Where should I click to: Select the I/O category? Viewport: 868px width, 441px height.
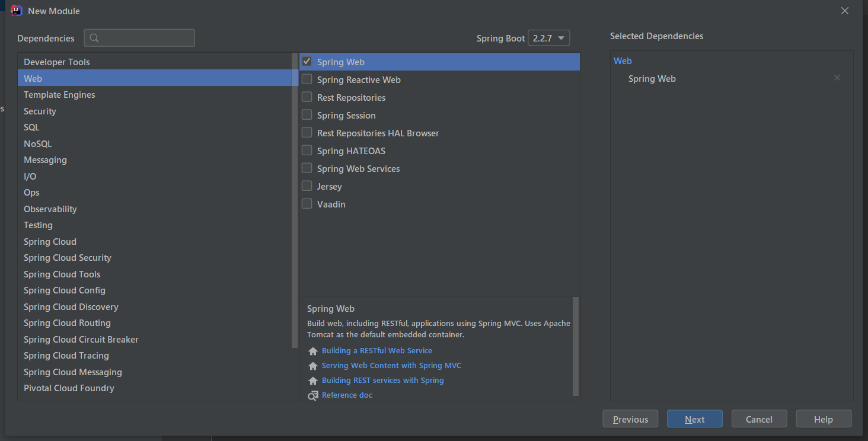pos(155,176)
